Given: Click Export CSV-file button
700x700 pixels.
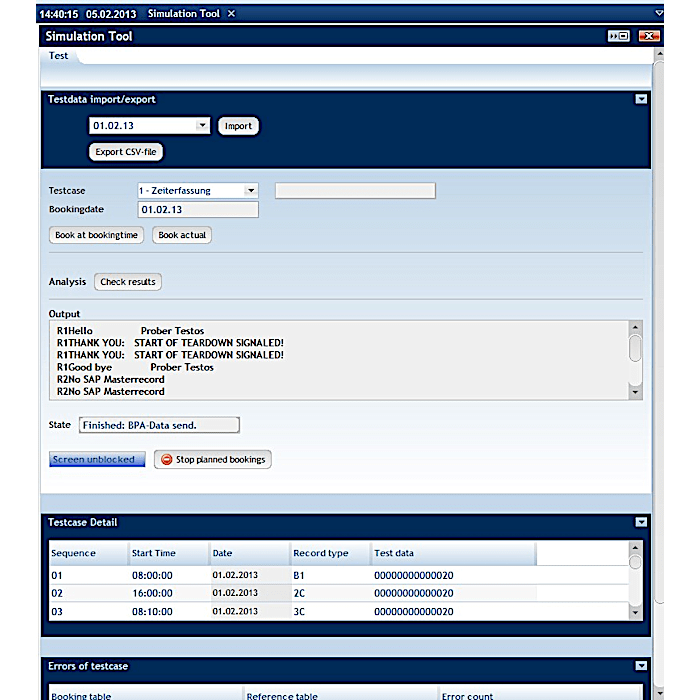Looking at the screenshot, I should pyautogui.click(x=126, y=152).
